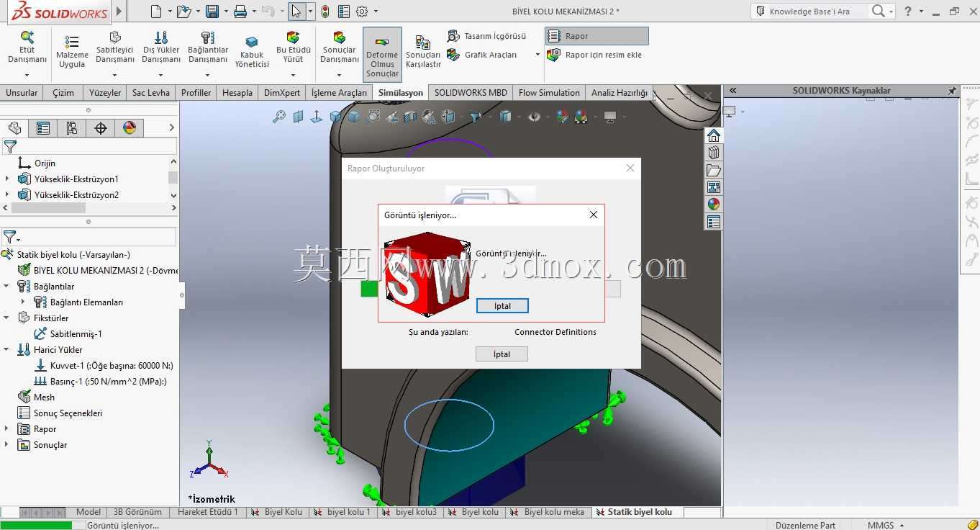Toggle Hide/Show Items eye icon
The image size is (980, 530).
click(534, 116)
